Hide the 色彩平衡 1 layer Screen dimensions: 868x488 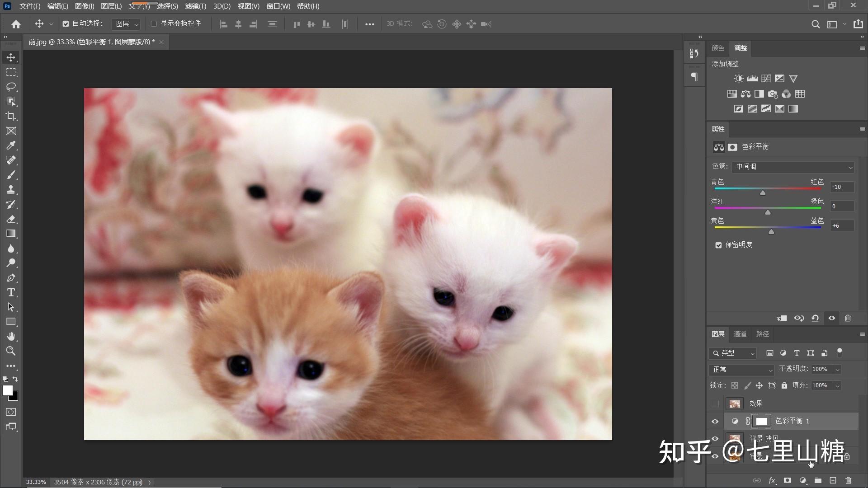pyautogui.click(x=715, y=421)
